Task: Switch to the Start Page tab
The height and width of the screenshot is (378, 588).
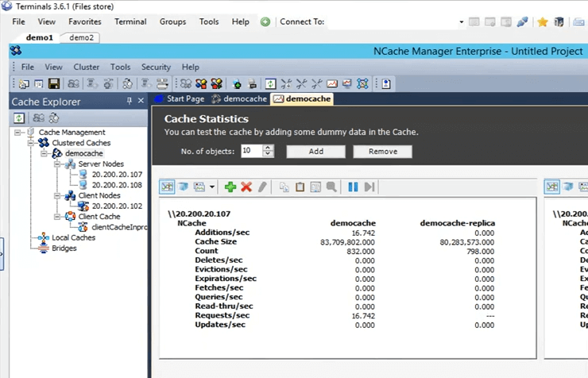Action: 180,99
